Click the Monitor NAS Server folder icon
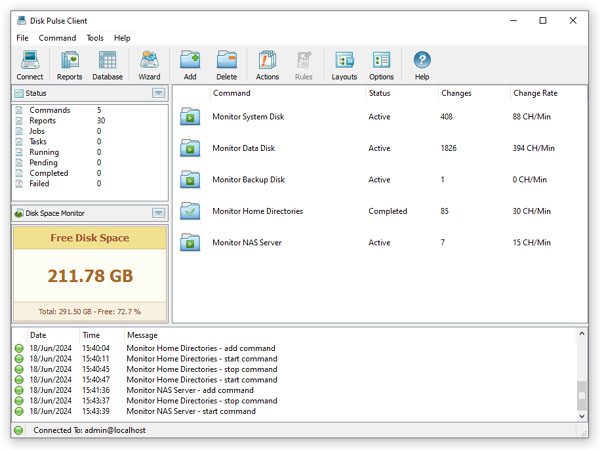Screen dimensions: 600x450 (190, 242)
